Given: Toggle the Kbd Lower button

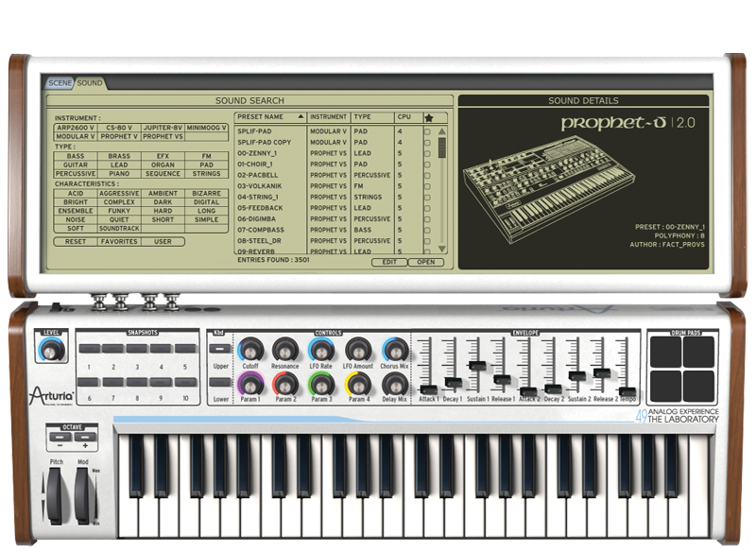Looking at the screenshot, I should point(220,382).
